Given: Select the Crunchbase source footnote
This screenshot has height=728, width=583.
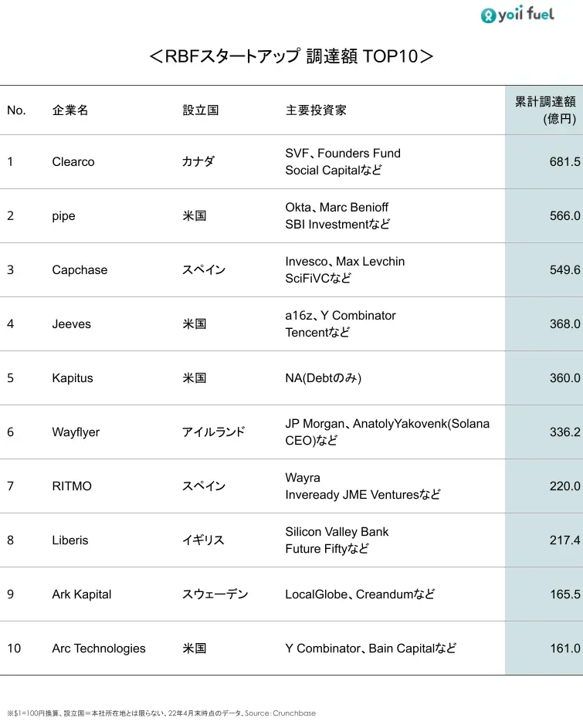Looking at the screenshot, I should (161, 713).
